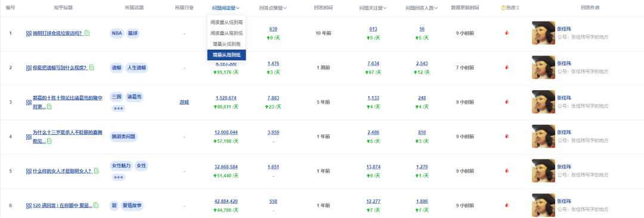
Task: Click the QR code icon beside 你能把遗憾写到什么程度?
Action: click(29, 68)
